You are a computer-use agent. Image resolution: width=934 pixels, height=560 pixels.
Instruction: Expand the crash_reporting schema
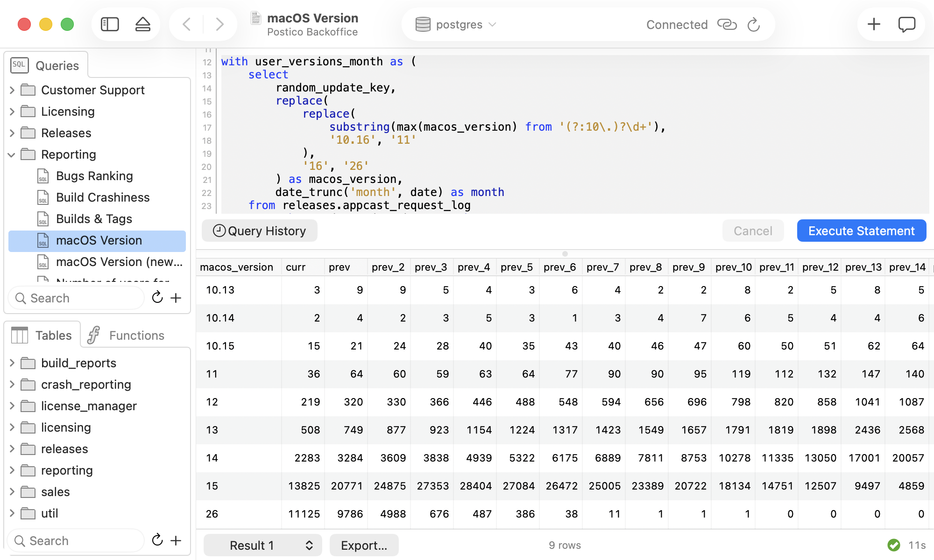[x=12, y=385]
